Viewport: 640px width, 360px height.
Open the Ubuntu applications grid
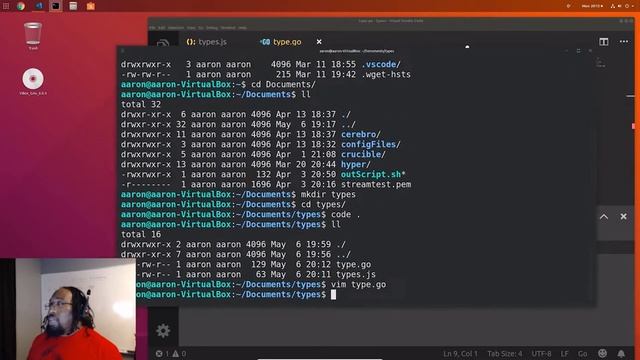(6, 6)
